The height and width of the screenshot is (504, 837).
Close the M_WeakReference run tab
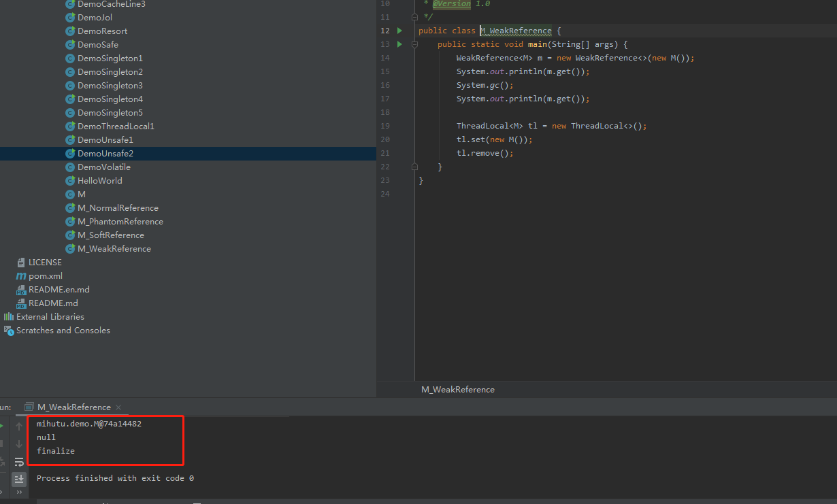coord(118,407)
